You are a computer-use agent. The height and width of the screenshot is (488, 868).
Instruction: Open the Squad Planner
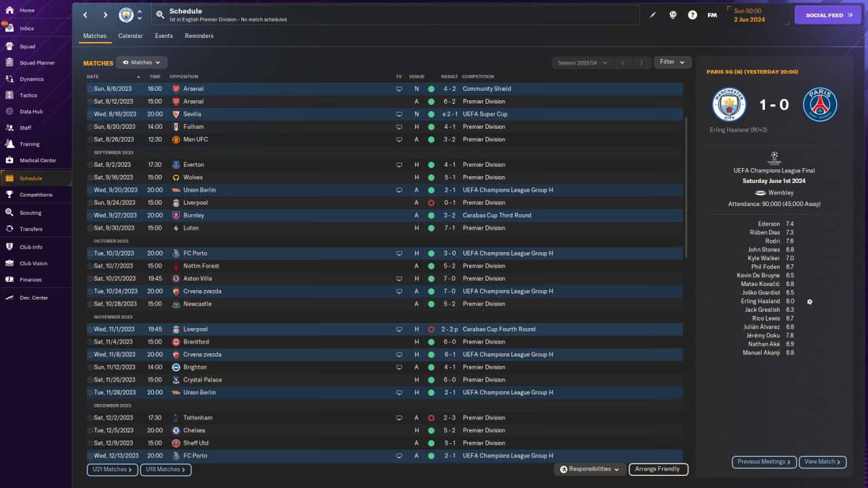[37, 63]
